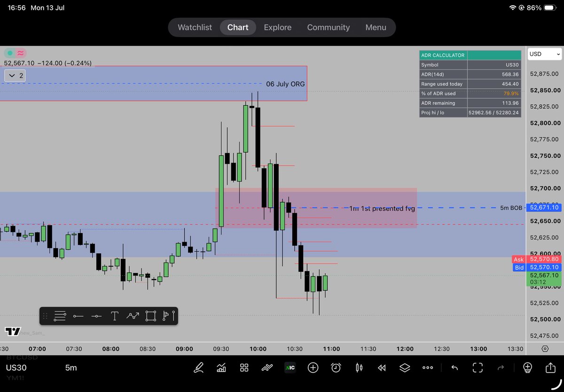564x392 pixels.
Task: Select the Text drawing tool
Action: coord(114,316)
